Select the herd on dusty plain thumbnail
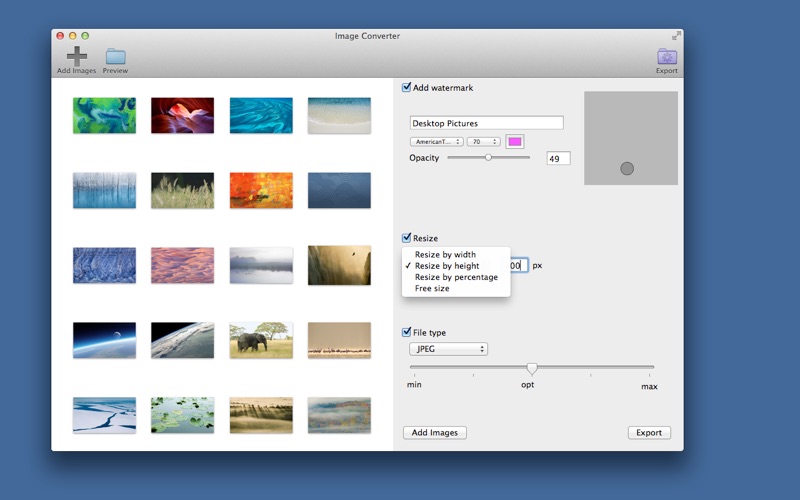The height and width of the screenshot is (500, 800). 339,340
